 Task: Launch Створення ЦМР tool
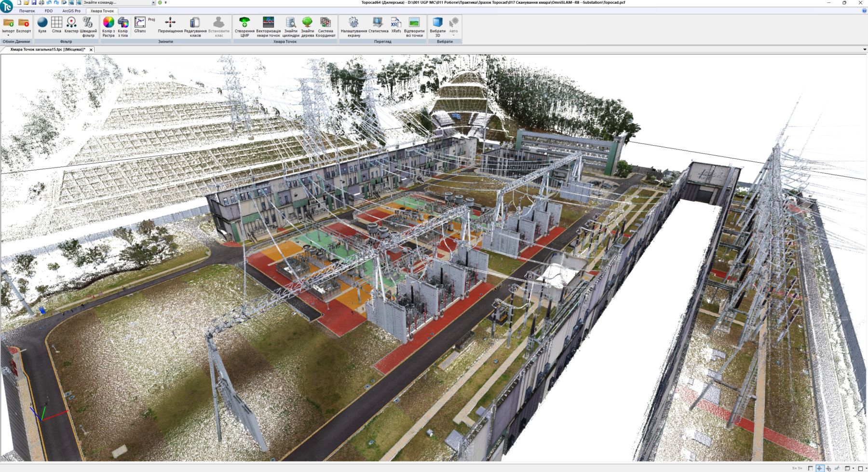[244, 23]
